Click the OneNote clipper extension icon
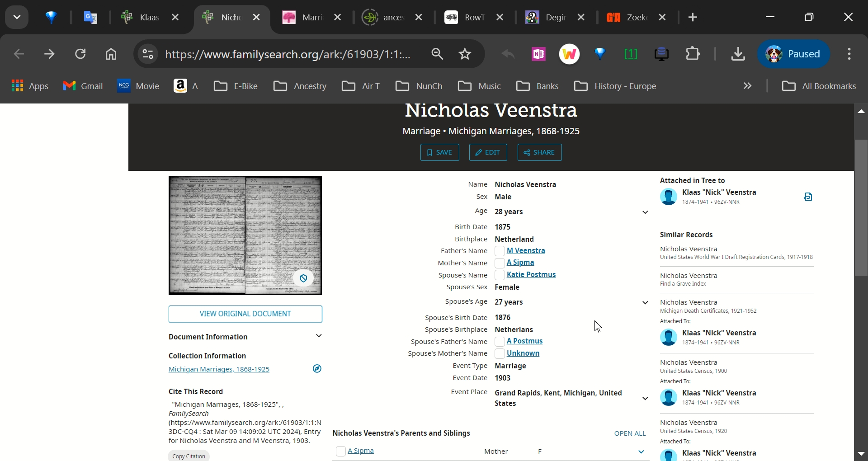 tap(538, 54)
